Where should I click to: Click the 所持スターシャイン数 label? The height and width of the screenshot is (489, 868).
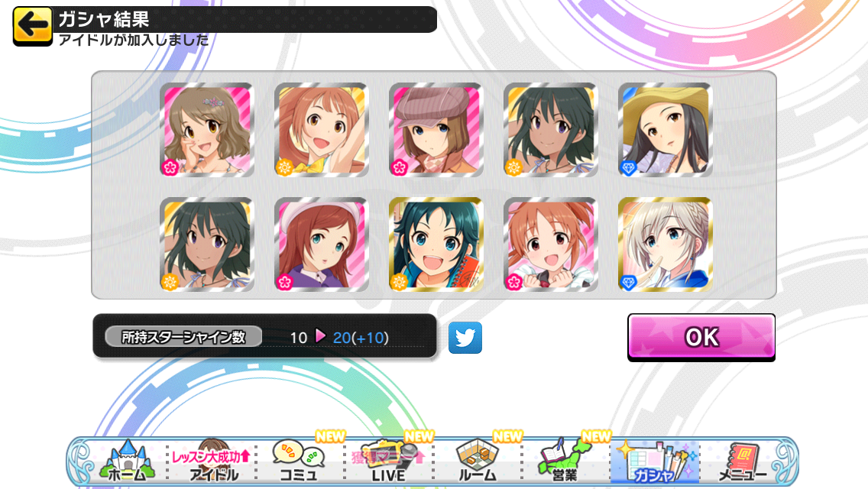pyautogui.click(x=183, y=337)
